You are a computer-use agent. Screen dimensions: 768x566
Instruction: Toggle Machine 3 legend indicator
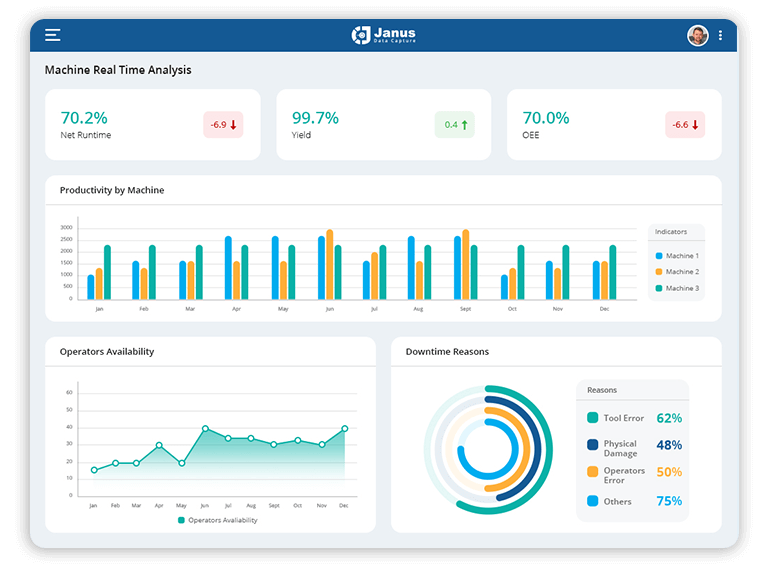(676, 288)
